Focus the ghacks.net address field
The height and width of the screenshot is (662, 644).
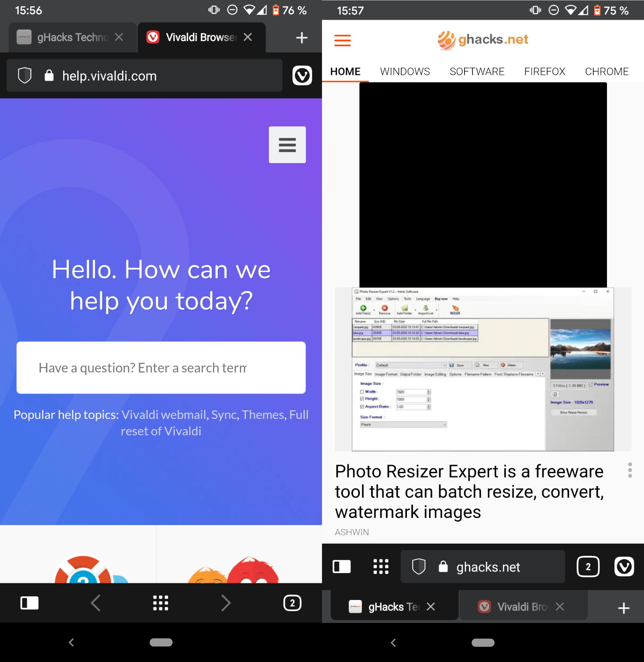click(483, 567)
